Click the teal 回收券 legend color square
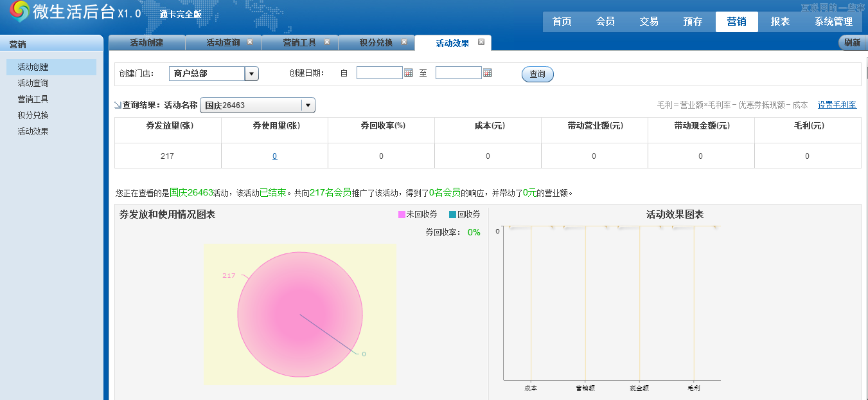Viewport: 868px width, 400px height. [454, 214]
